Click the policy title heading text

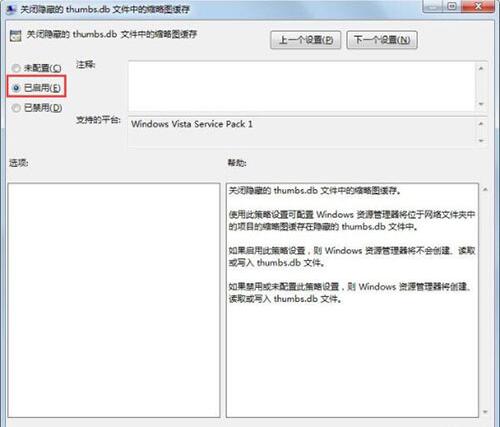[x=112, y=34]
